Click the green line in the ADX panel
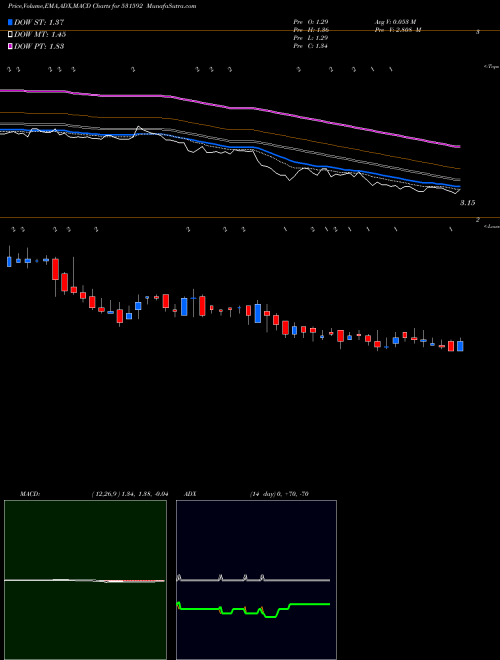The width and height of the screenshot is (500, 660). click(254, 609)
